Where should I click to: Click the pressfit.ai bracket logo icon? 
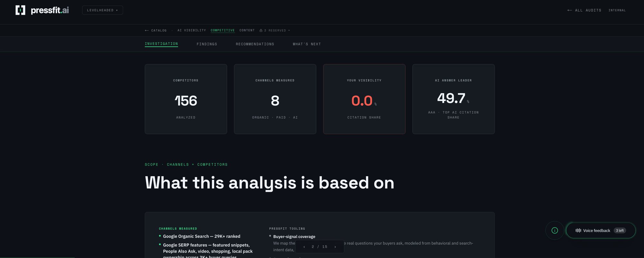[x=20, y=10]
